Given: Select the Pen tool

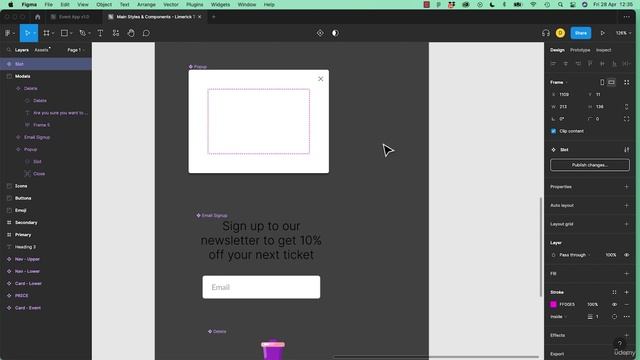Looking at the screenshot, I should 83,33.
